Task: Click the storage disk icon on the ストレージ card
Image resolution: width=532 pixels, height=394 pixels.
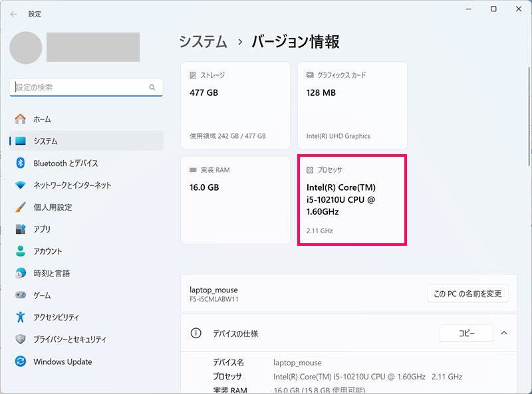Action: point(193,75)
